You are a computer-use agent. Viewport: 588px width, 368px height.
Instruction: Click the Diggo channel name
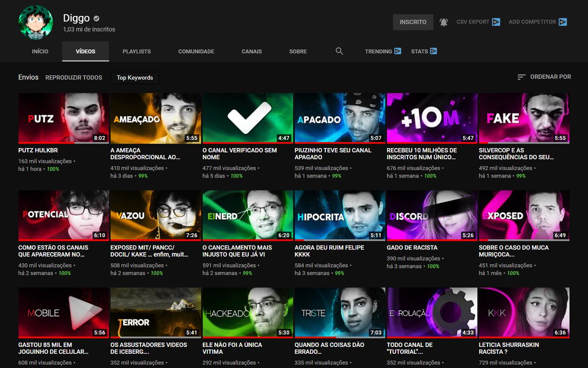pos(76,18)
